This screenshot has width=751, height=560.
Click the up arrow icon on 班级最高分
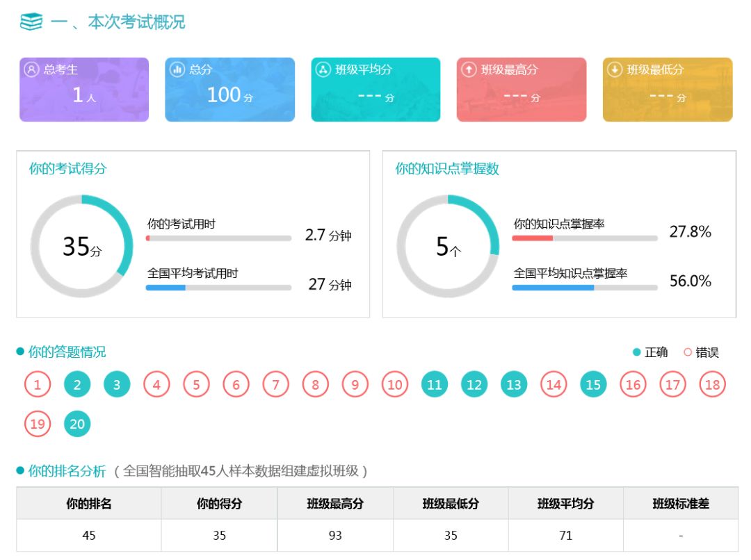coord(469,69)
